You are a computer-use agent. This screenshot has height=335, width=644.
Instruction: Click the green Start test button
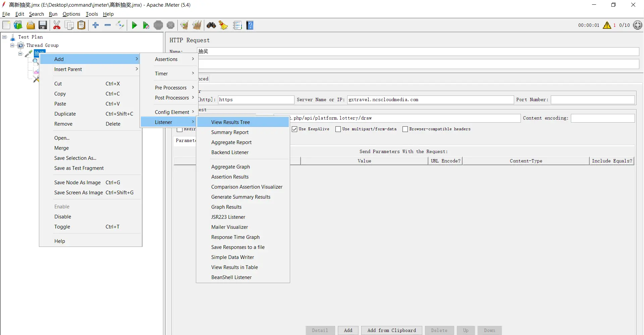coord(134,25)
